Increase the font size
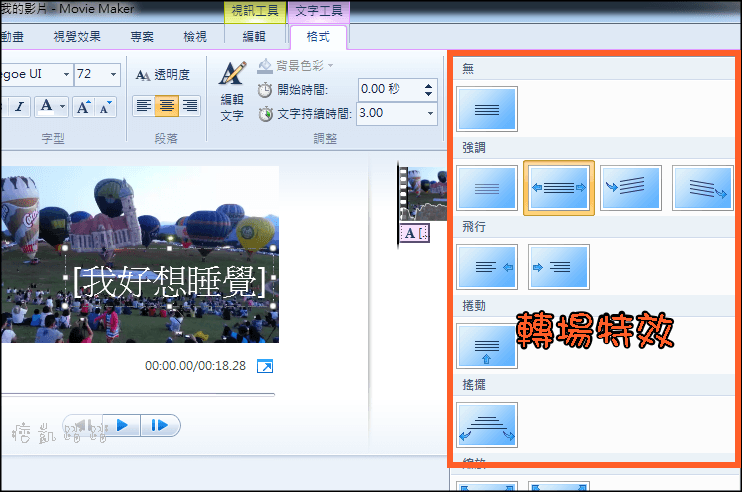742x492 pixels. tap(83, 106)
